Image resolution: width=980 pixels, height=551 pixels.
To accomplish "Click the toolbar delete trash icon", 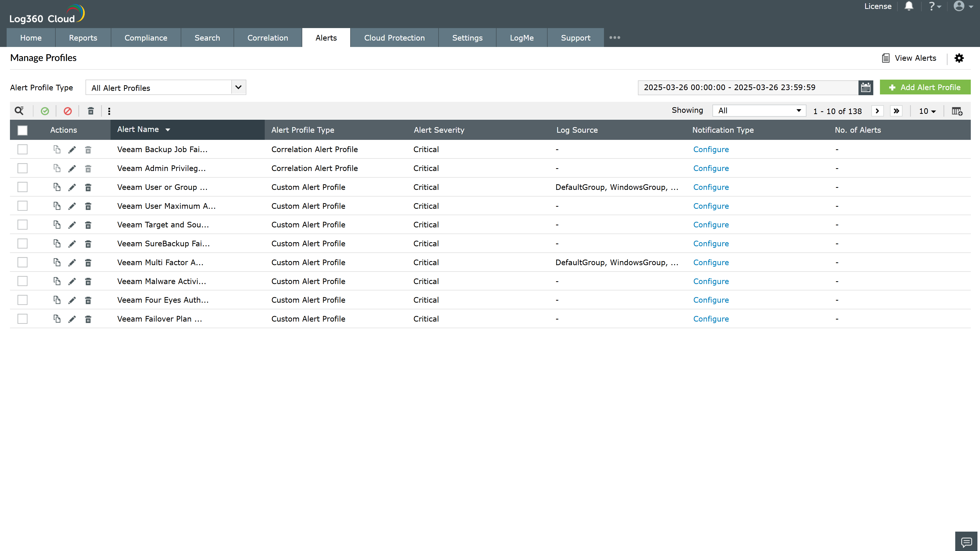I will coord(91,111).
